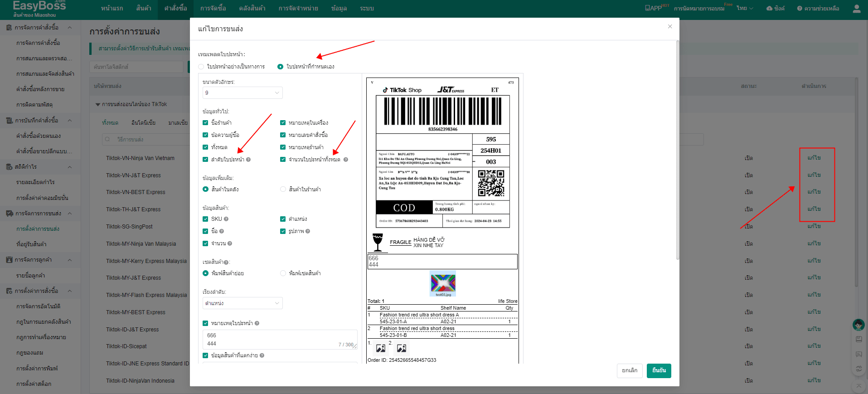The image size is (868, 394).
Task: Open the font size dropdown showing 9
Action: [242, 93]
